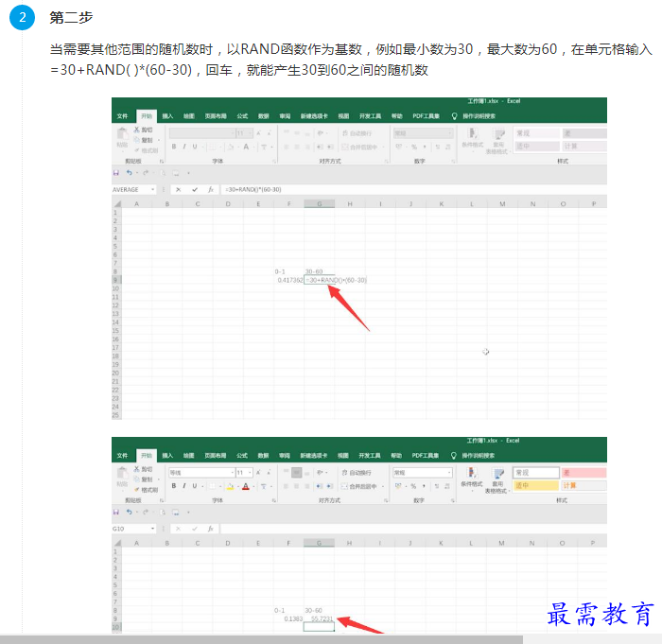Toggle Bold (B) in second Excel screenshot

(x=173, y=486)
